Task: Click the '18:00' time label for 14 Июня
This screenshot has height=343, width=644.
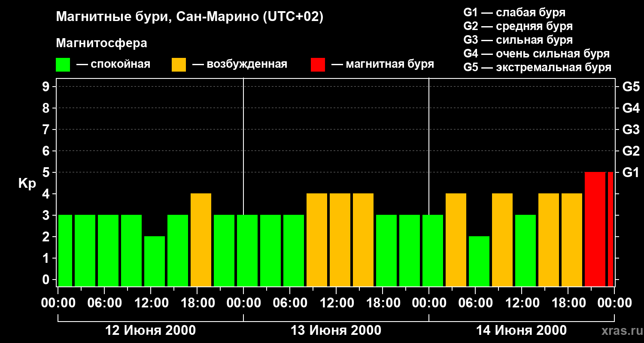Action: (568, 303)
